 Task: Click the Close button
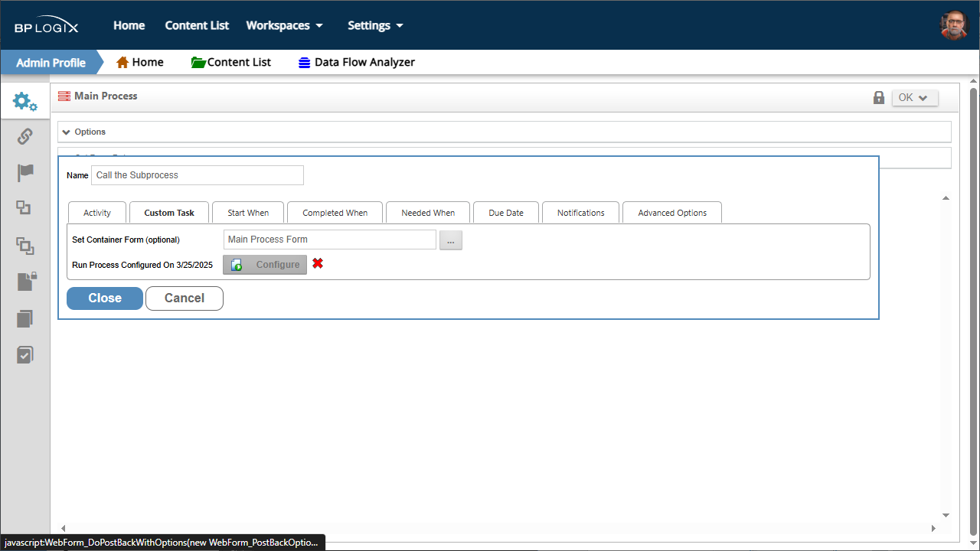click(105, 298)
